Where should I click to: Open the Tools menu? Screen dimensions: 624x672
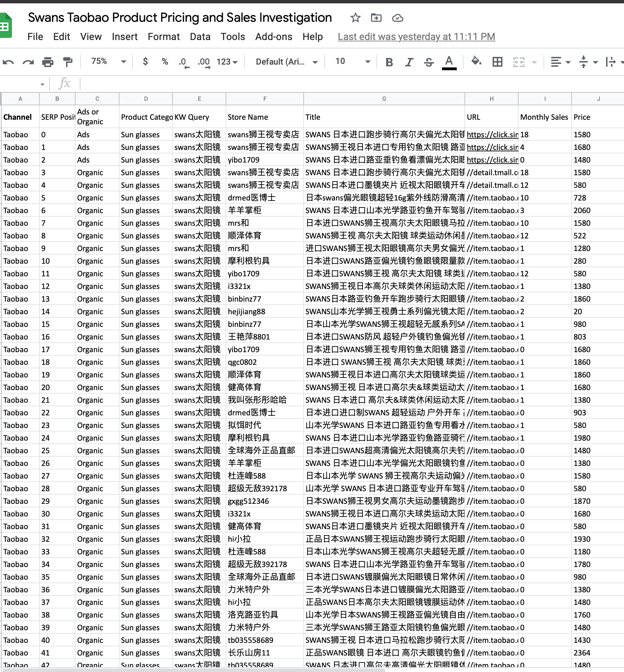tap(233, 37)
